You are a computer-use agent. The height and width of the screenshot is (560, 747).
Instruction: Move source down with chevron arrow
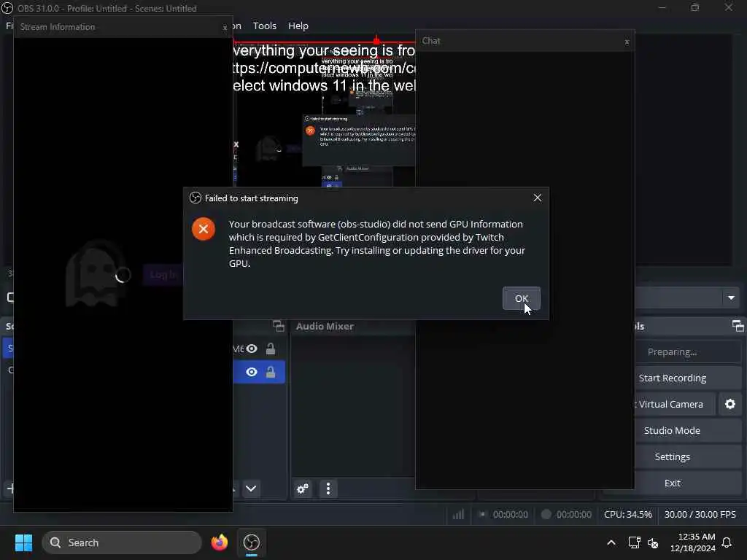[x=251, y=489]
